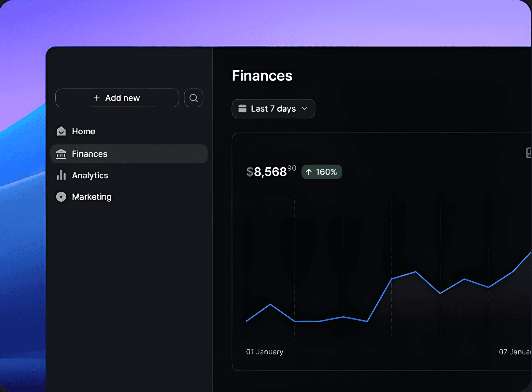This screenshot has height=392, width=532.
Task: Click the plus icon beside Add new
Action: [x=97, y=98]
